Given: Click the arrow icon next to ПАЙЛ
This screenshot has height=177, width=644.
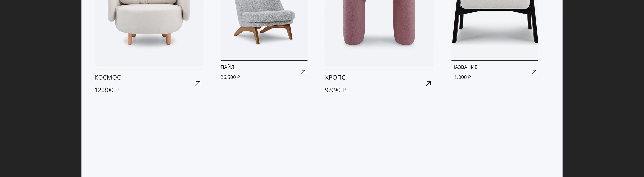Looking at the screenshot, I should (303, 72).
